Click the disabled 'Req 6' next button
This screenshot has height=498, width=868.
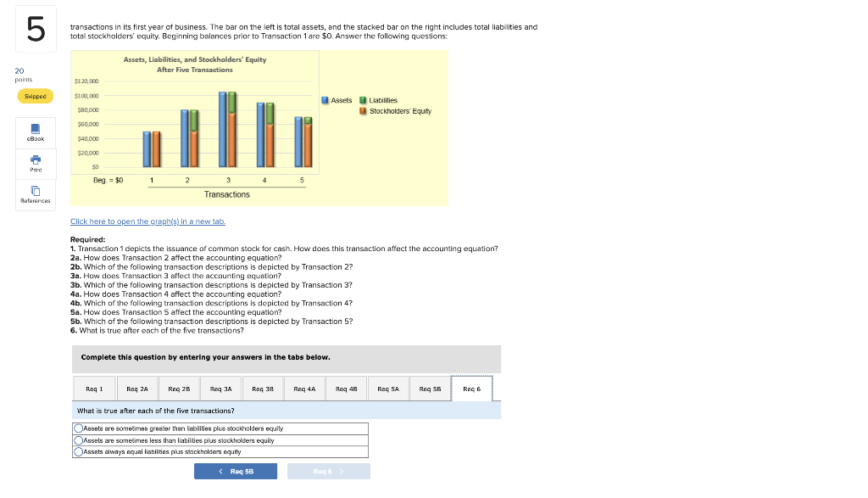tap(328, 471)
